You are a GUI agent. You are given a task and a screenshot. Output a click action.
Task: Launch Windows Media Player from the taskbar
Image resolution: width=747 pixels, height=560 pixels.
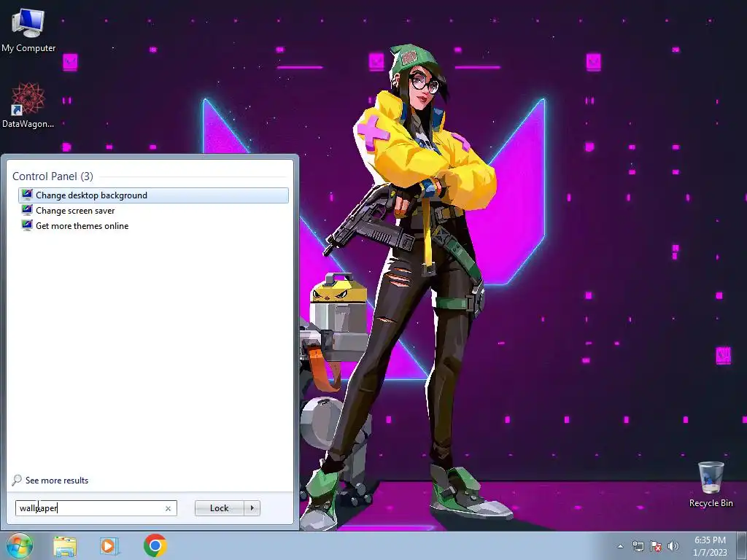(x=109, y=546)
